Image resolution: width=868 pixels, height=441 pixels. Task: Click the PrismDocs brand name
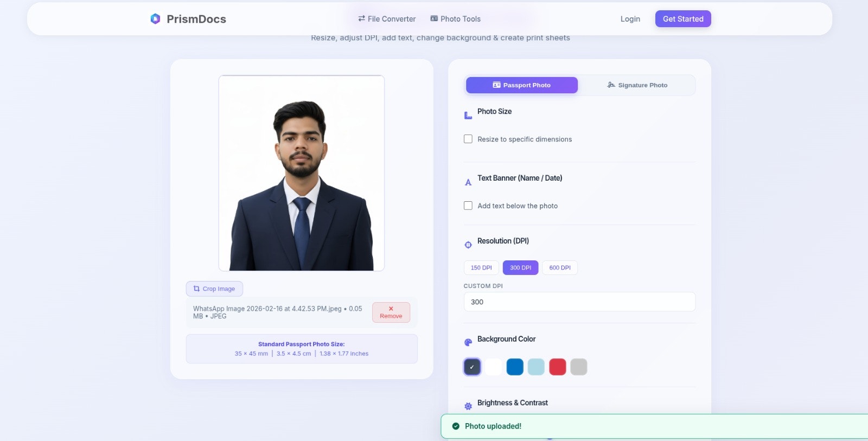point(196,19)
